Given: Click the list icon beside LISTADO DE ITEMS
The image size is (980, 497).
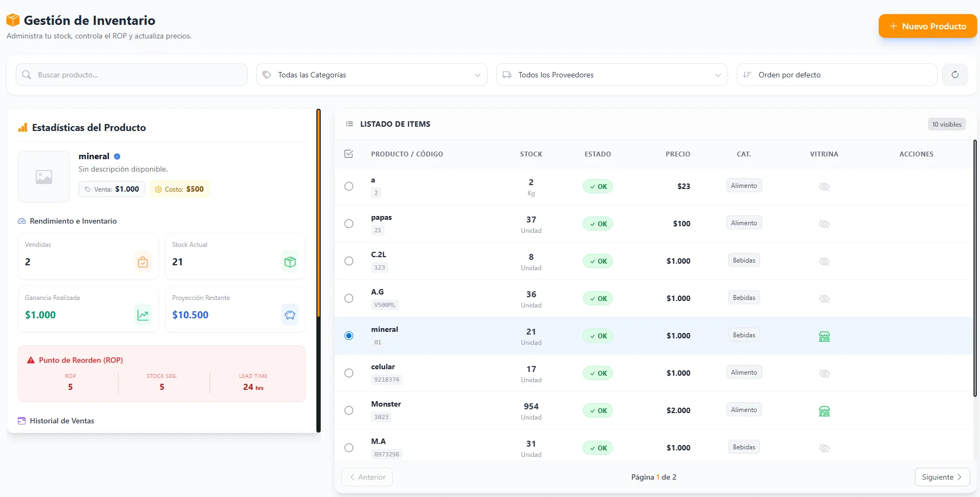Looking at the screenshot, I should (349, 124).
